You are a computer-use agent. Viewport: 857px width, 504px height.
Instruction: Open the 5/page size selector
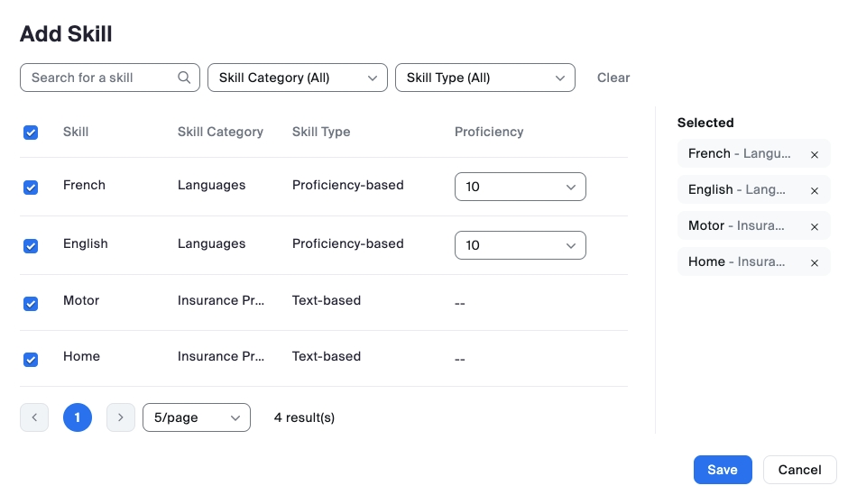(x=197, y=417)
